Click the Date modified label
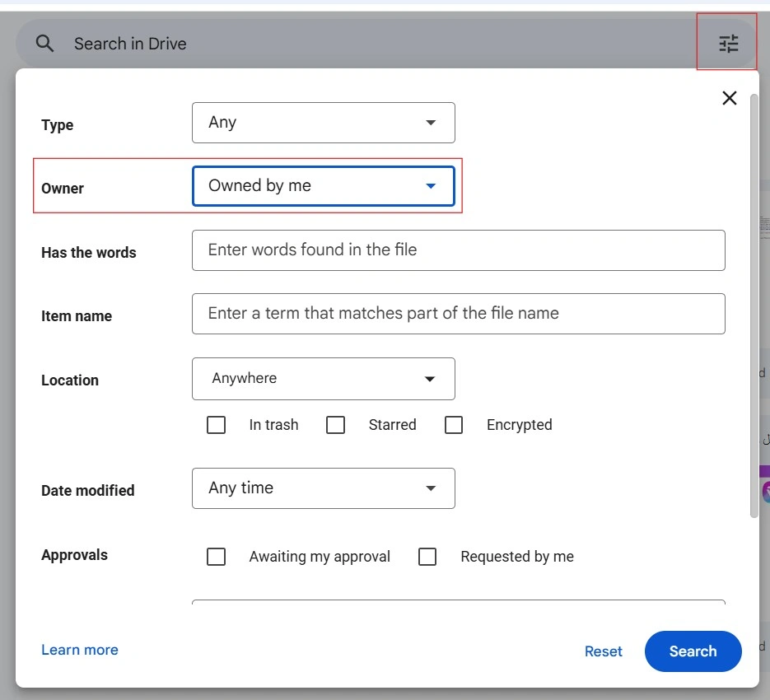This screenshot has width=770, height=700. (87, 490)
